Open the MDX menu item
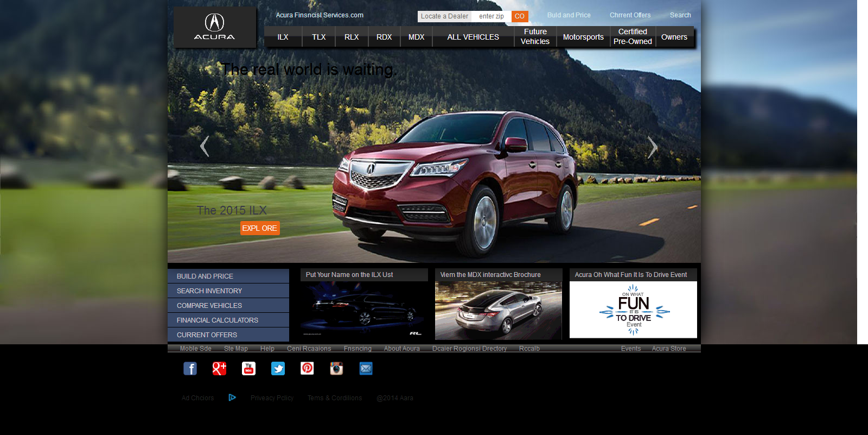The height and width of the screenshot is (435, 868). coord(417,37)
